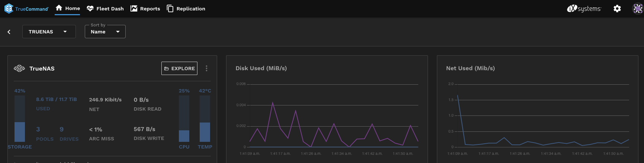Click the iXsystems logo

pos(584,9)
